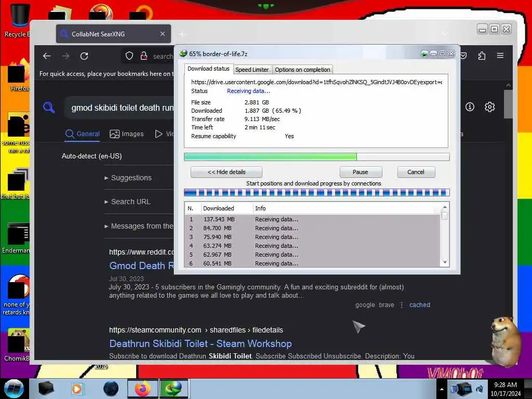This screenshot has width=532, height=399.
Task: Go back in Firefox
Action: (x=47, y=56)
